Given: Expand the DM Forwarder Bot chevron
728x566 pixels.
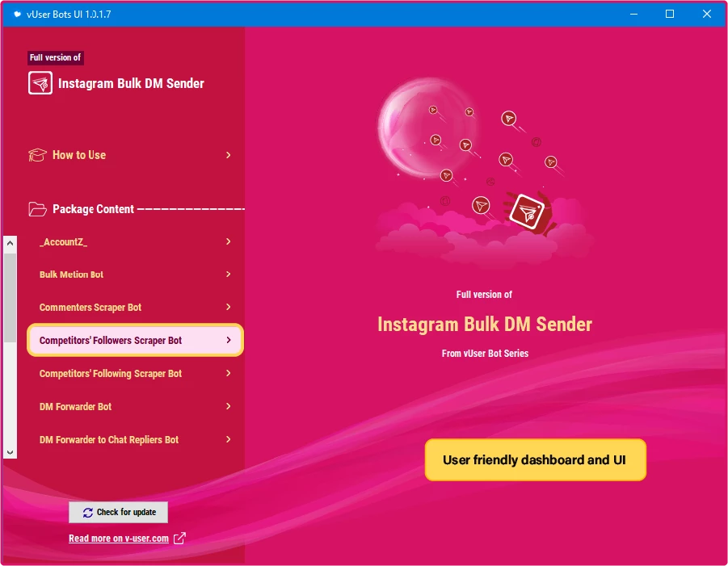Looking at the screenshot, I should tap(229, 406).
